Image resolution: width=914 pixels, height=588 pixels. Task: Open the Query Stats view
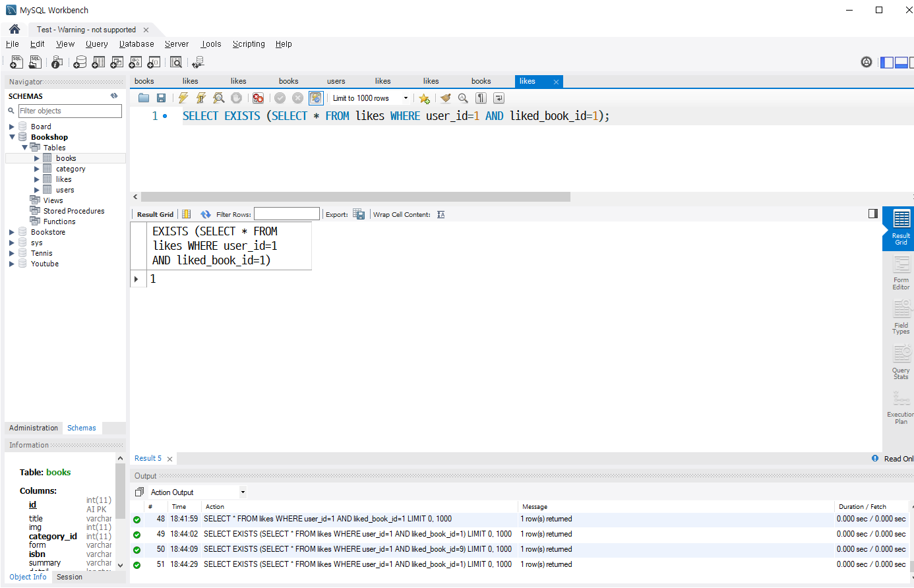click(x=901, y=363)
